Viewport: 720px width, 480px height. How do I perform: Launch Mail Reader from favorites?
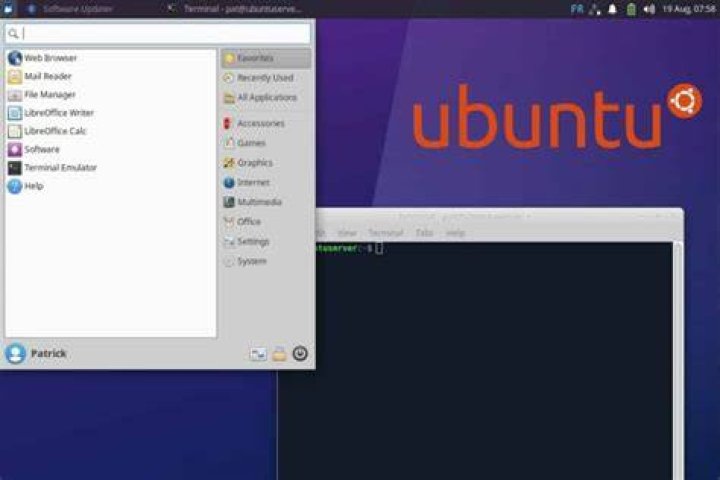point(111,76)
